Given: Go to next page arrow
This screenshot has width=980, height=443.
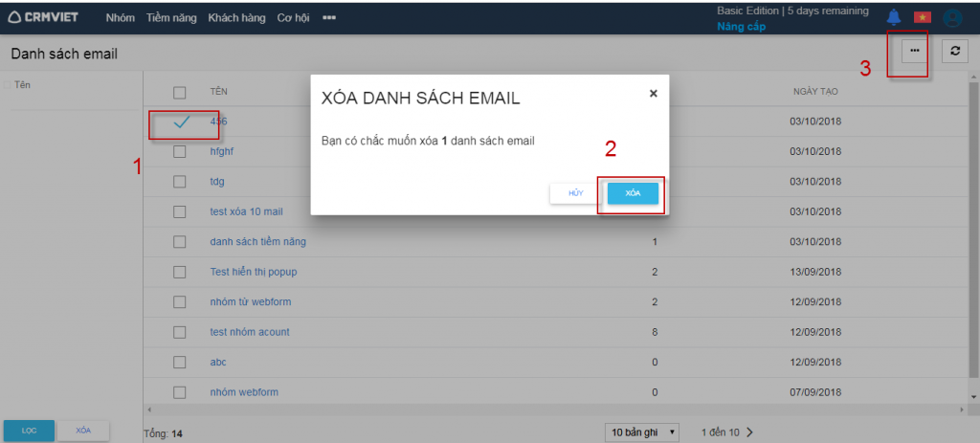Looking at the screenshot, I should 749,432.
